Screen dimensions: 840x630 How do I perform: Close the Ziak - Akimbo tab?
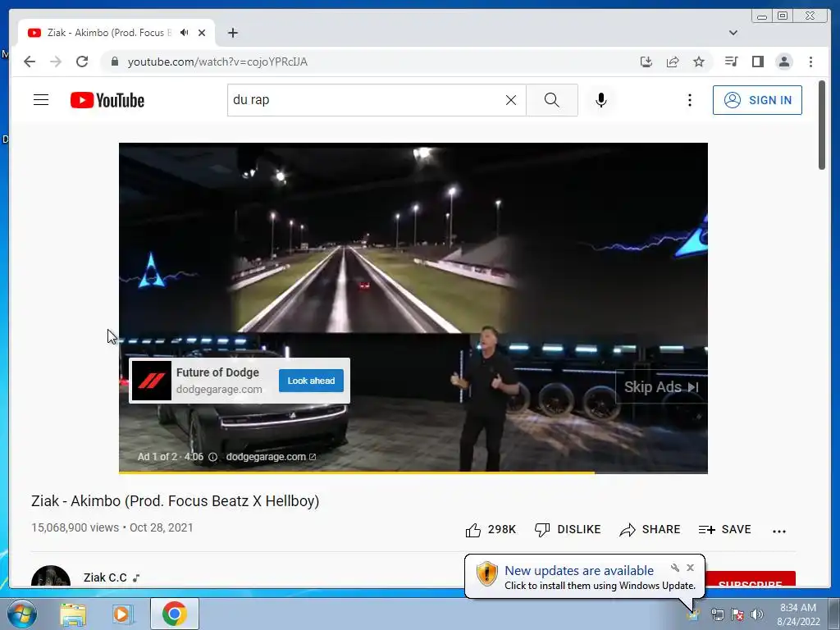coord(202,33)
